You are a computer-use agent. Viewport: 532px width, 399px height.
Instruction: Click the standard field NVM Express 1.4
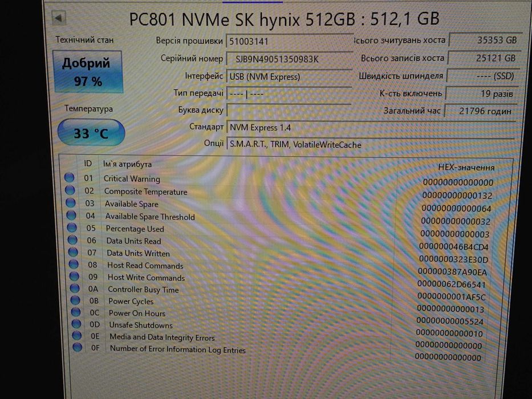point(371,127)
